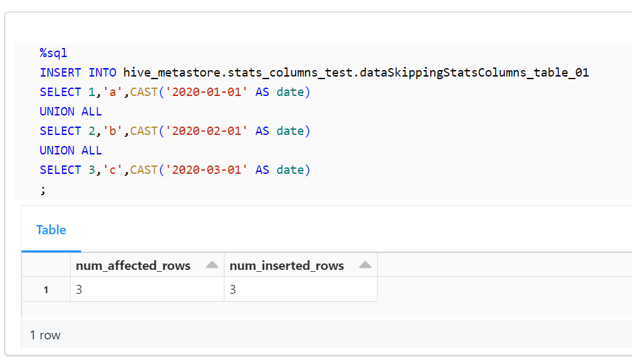Click the second UNION ALL line
Image resolution: width=632 pixels, height=364 pixels.
click(71, 150)
